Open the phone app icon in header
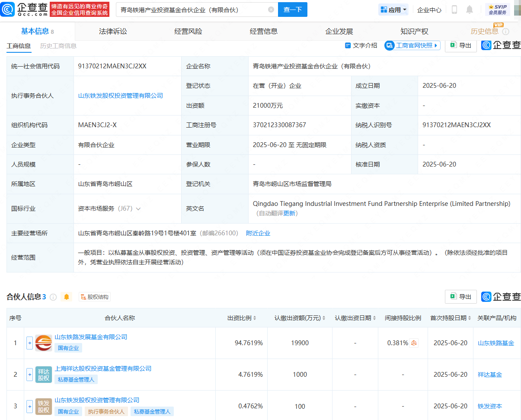521x420 pixels. (454, 10)
